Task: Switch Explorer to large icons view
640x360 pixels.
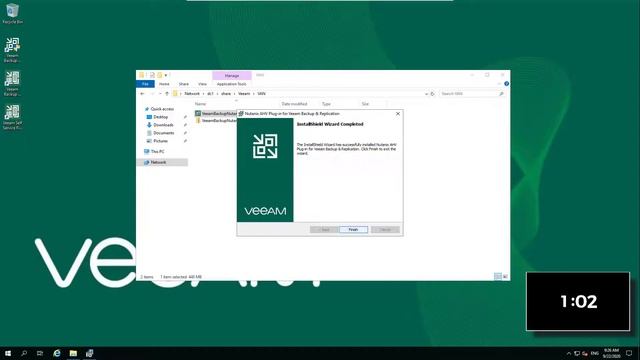Action: [505, 277]
